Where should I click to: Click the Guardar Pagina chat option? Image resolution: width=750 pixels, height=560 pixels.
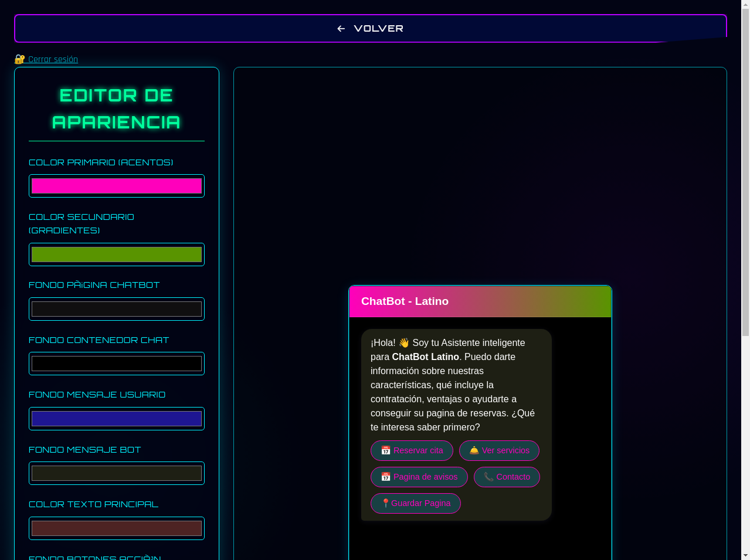coord(416,503)
